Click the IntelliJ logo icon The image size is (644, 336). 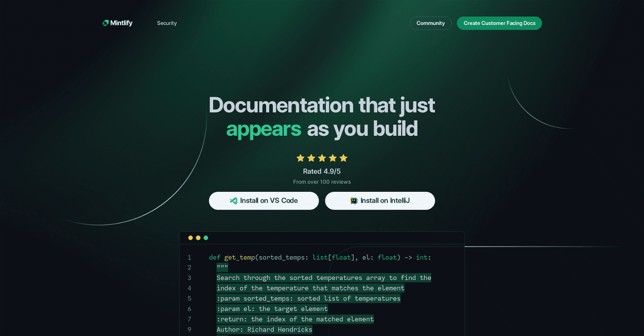354,201
